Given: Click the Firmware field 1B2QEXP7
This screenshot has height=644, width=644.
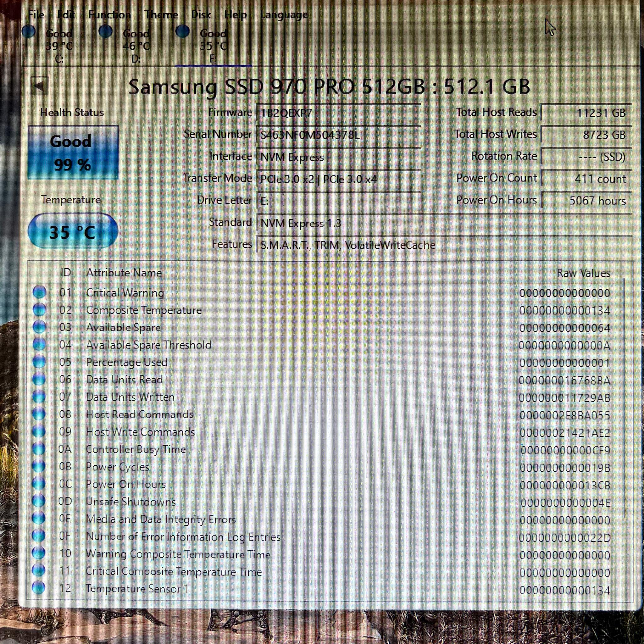Looking at the screenshot, I should coord(338,113).
